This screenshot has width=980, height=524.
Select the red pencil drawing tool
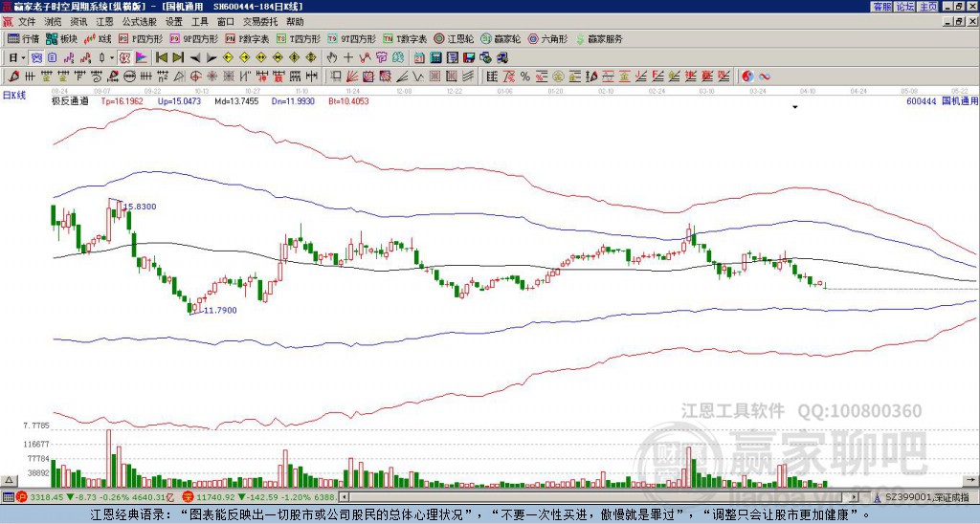(x=13, y=76)
